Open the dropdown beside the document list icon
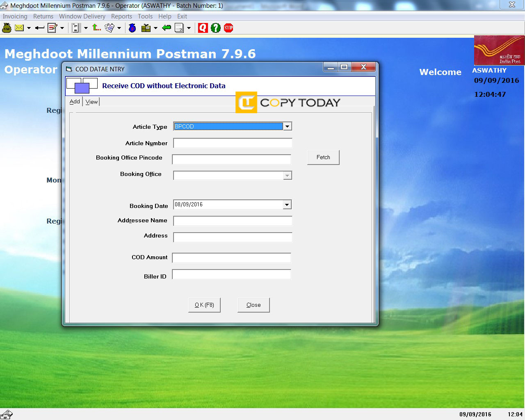Viewport: 525px width, 420px height. [x=86, y=28]
